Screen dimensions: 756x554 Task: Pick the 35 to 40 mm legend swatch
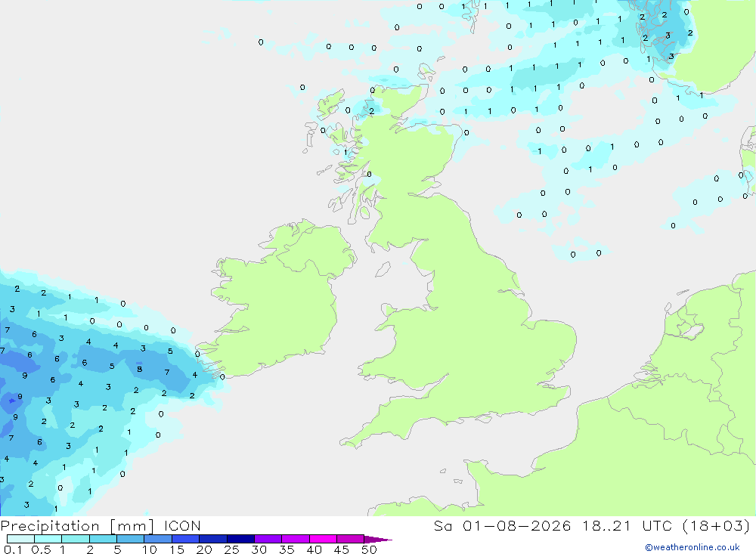tap(296, 539)
